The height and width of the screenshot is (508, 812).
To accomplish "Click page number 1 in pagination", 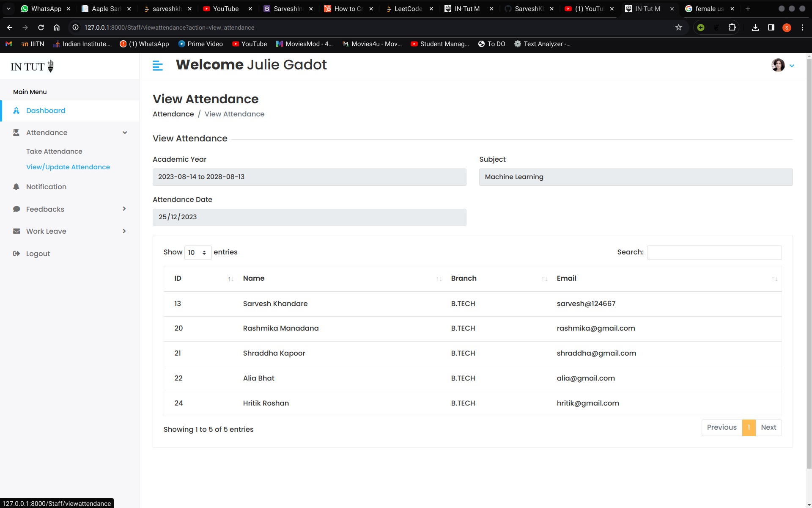I will 749,428.
